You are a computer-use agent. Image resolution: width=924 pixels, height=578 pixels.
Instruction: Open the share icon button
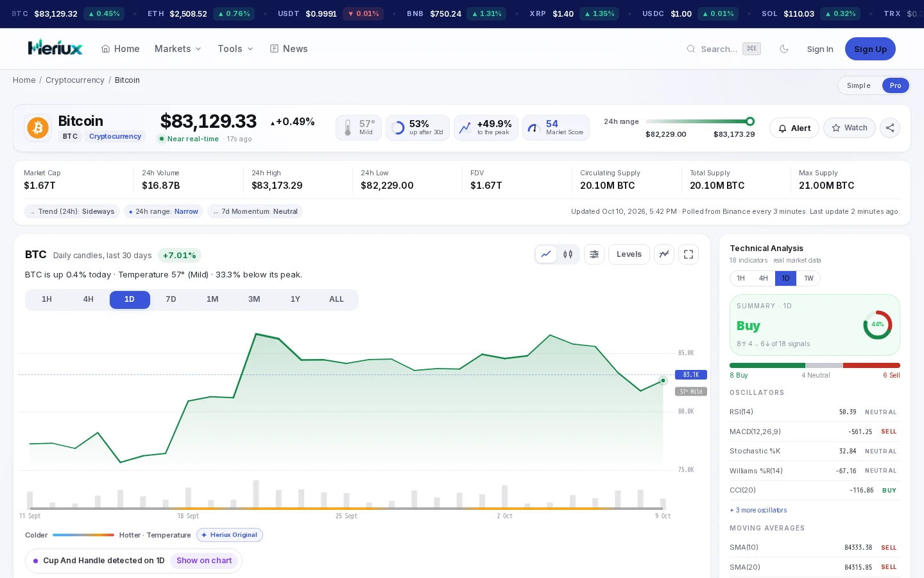890,128
